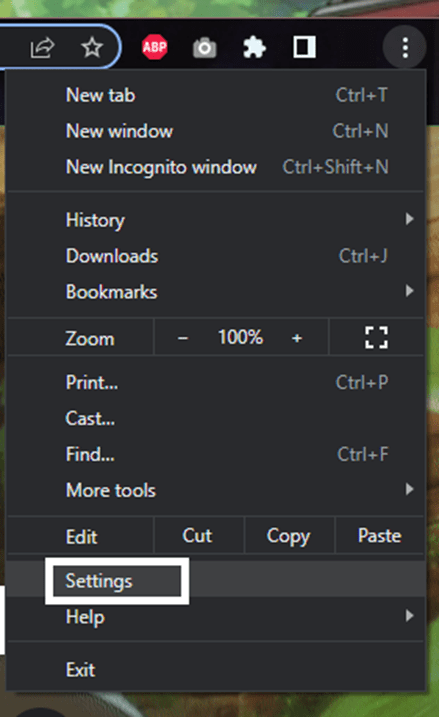Click the Copy button in Edit row
The height and width of the screenshot is (717, 439).
coord(289,535)
